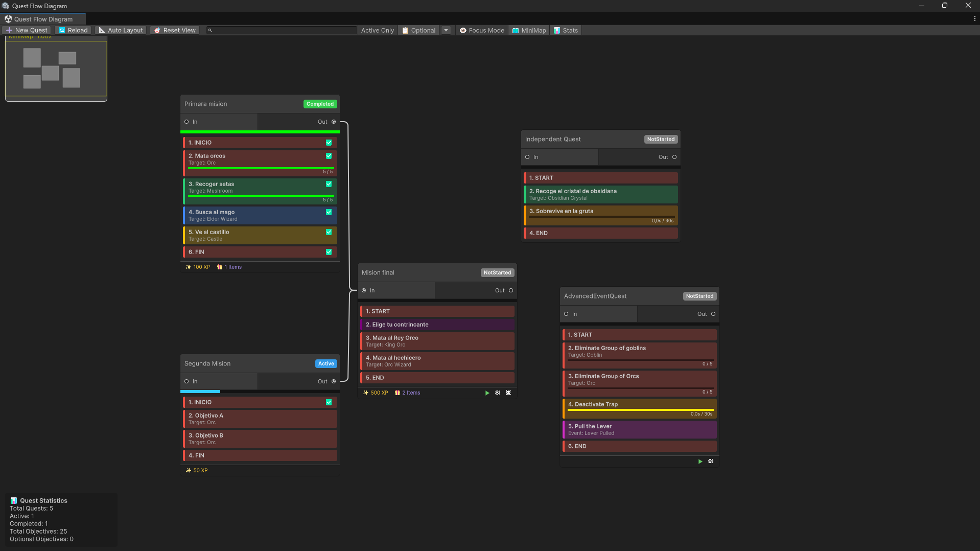980x551 pixels.
Task: Click the gift icon next to 2 Items
Action: coord(399,393)
